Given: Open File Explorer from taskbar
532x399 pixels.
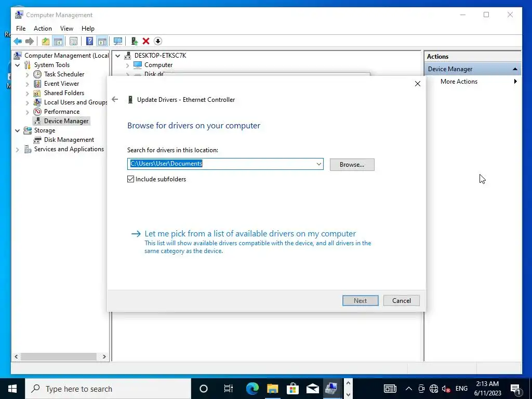Looking at the screenshot, I should tap(272, 389).
